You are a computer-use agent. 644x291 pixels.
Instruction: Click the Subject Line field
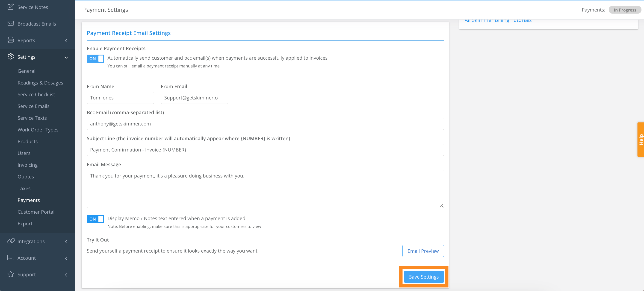[265, 150]
